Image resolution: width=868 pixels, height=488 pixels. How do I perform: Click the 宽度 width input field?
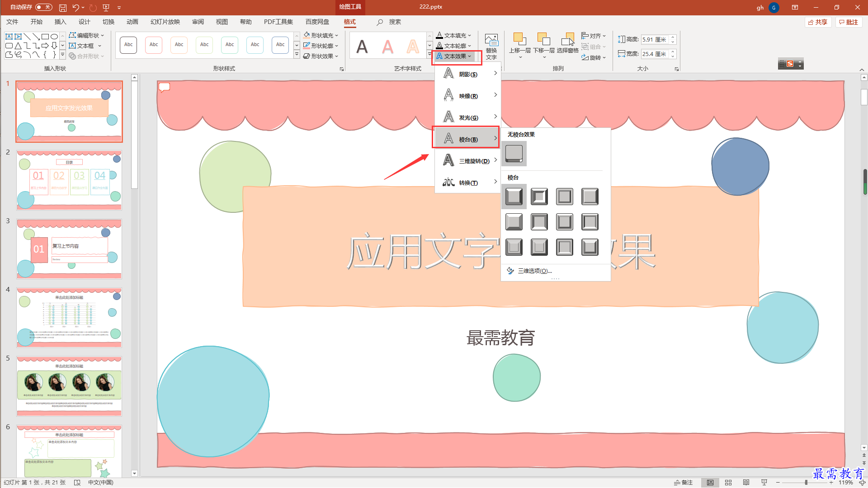coord(655,54)
